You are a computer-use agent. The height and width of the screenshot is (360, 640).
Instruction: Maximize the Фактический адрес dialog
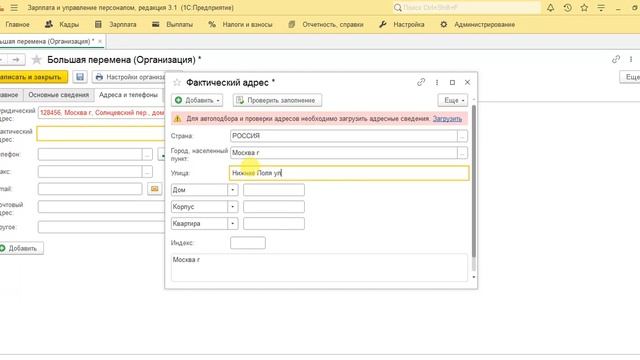[x=452, y=82]
